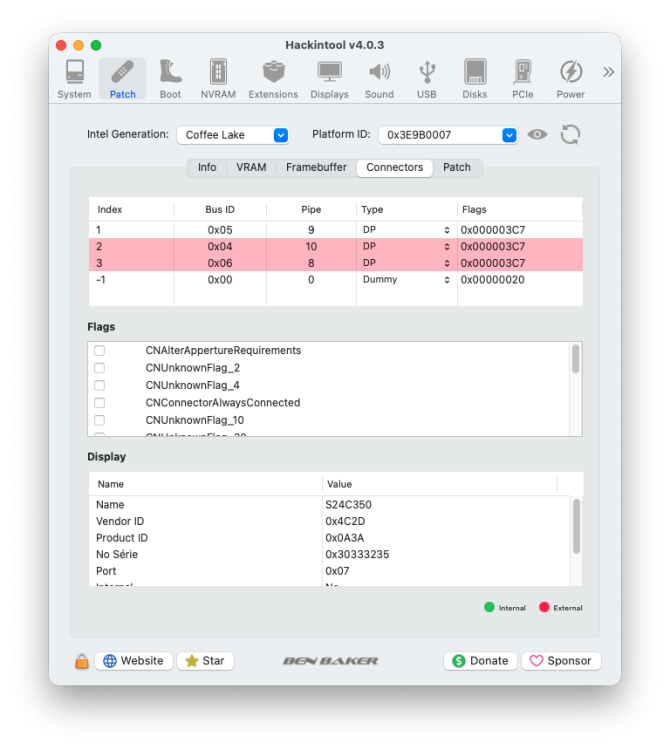Enable the CNUnknownFlag_2 checkbox
The height and width of the screenshot is (750, 670).
click(x=99, y=368)
